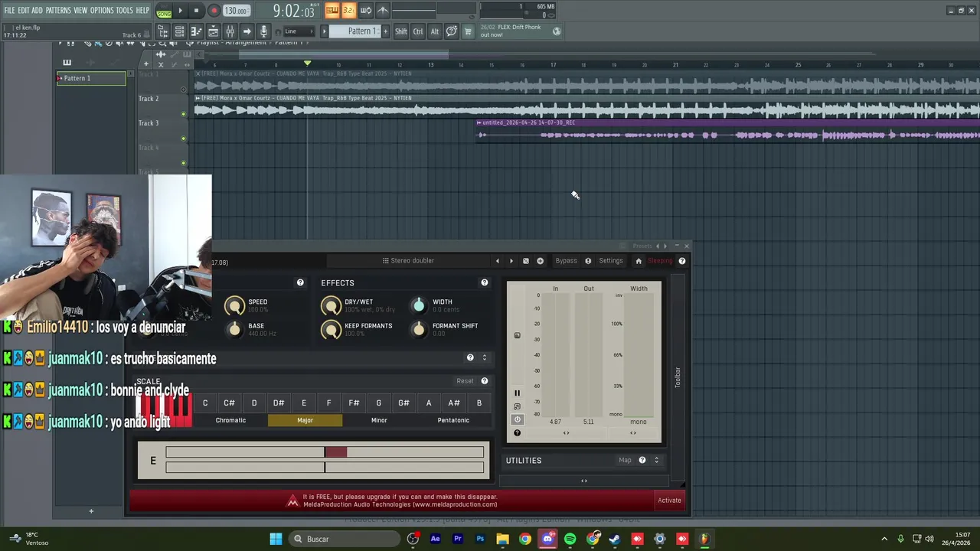Screen dimensions: 980x551
Task: Click the Bypass button in plugin
Action: [x=567, y=261]
